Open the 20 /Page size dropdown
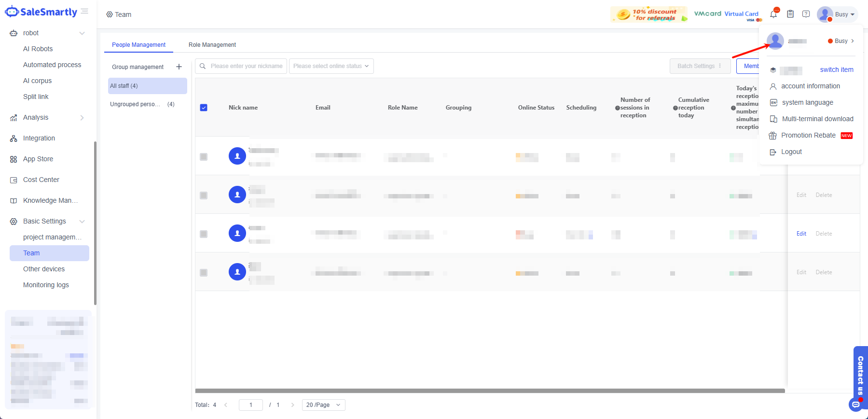Screen dimensions: 868x419 point(323,405)
